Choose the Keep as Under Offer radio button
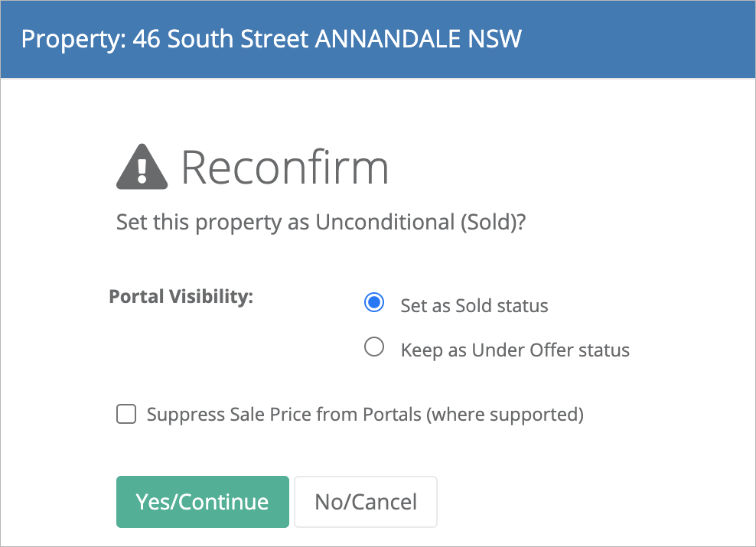This screenshot has width=756, height=547. 374,347
